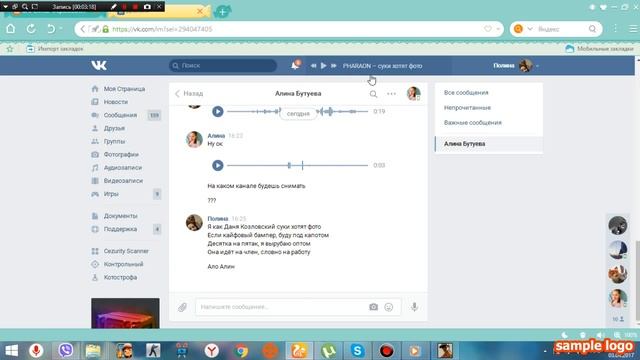
Task: Open Алина sender name link
Action: click(216, 136)
